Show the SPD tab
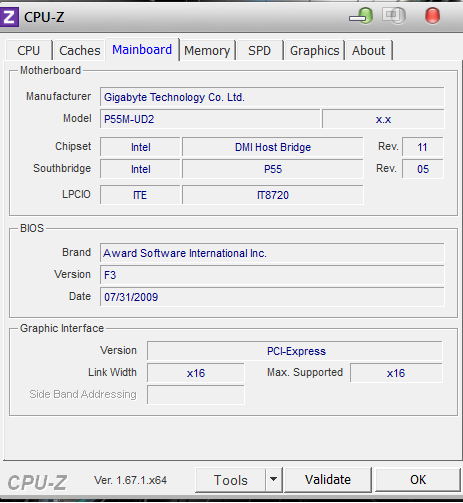The height and width of the screenshot is (503, 463). (259, 51)
